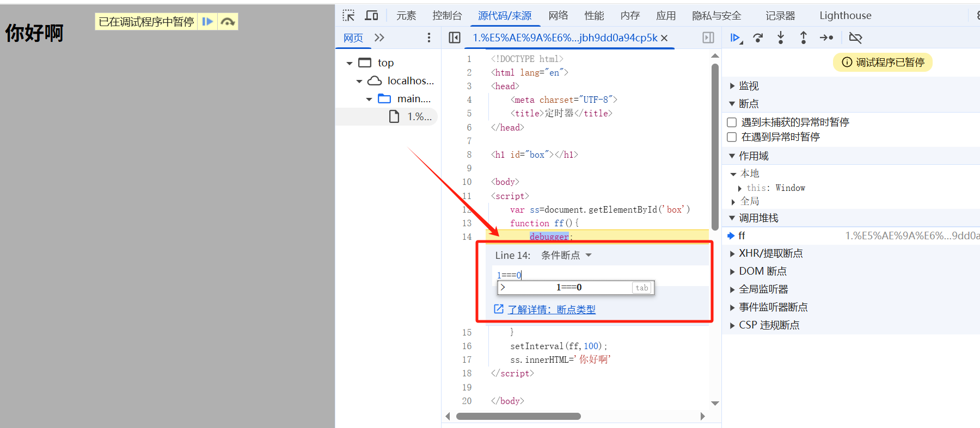This screenshot has width=980, height=428.
Task: Click the horizontal scrollbar thumb below code
Action: coord(518,416)
